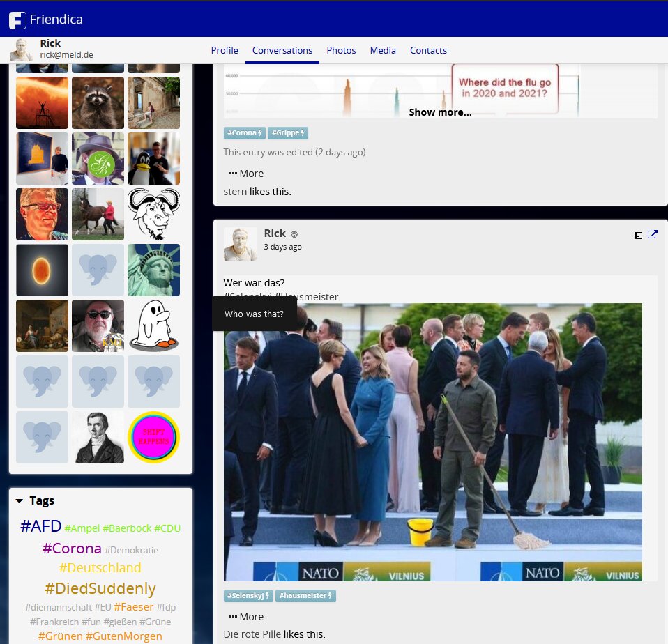Open More menu under Corona post
668x644 pixels.
(246, 174)
